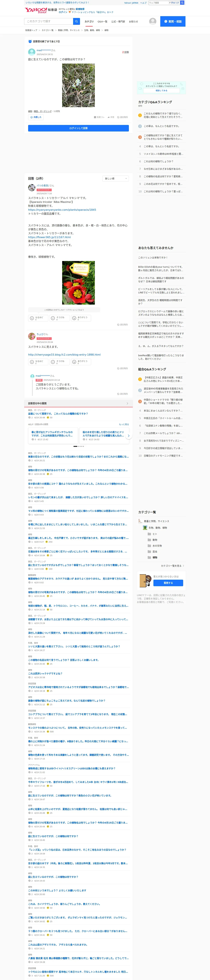The width and height of the screenshot is (210, 980).
Task: Report the asker's reply via 違反報告
Action: coord(123,394)
